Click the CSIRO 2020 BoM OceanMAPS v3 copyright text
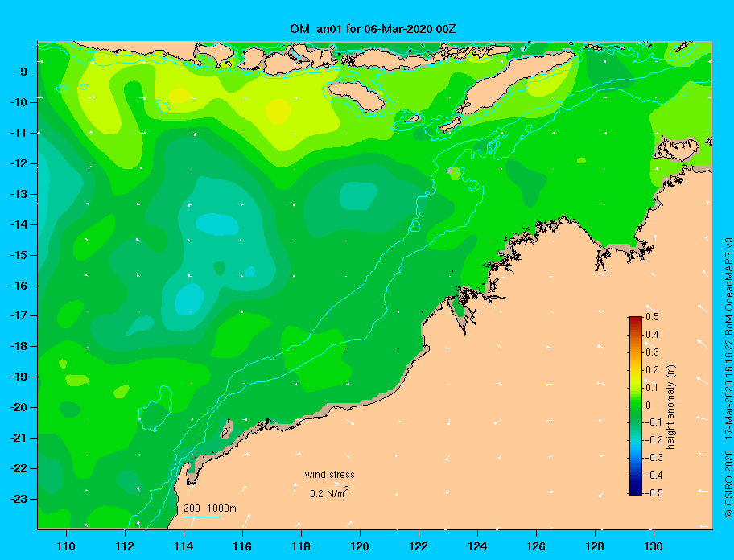Viewport: 734px width, 560px height. [728, 377]
